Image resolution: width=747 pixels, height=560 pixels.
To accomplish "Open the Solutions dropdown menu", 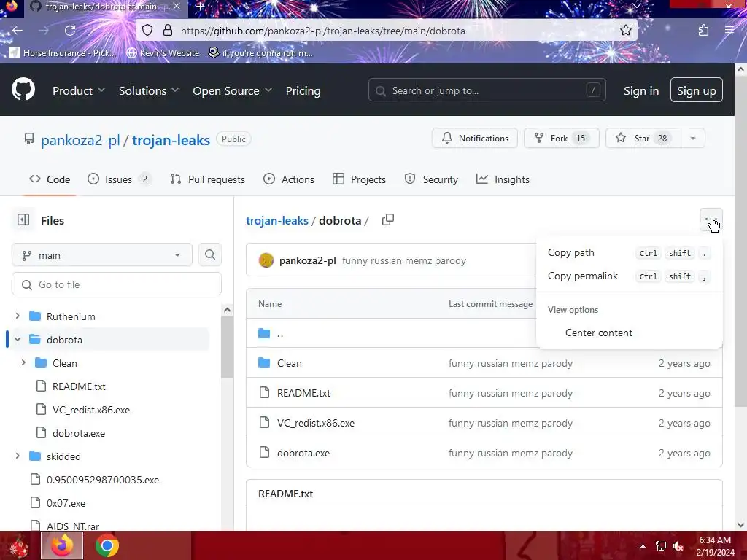I will coord(149,90).
